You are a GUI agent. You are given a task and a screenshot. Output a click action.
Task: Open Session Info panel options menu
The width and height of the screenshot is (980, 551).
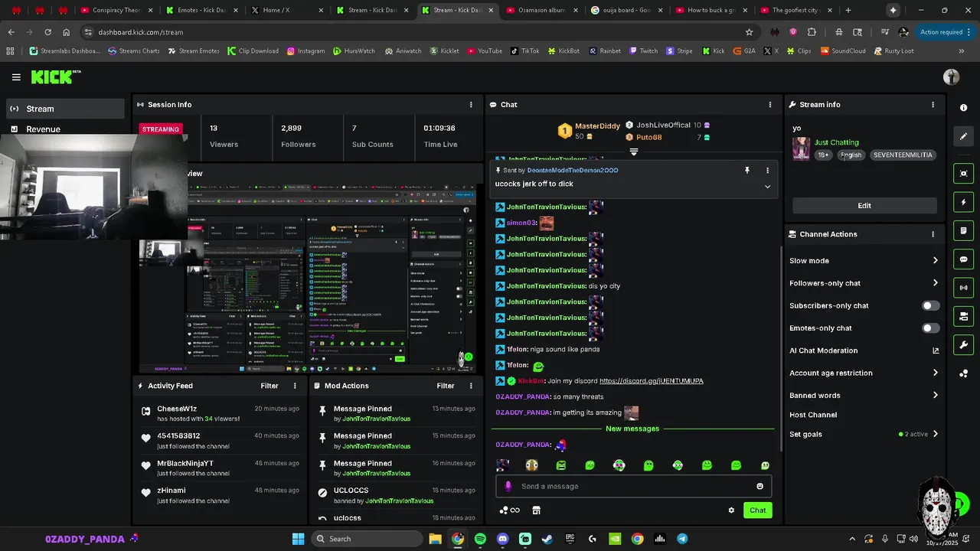[471, 105]
